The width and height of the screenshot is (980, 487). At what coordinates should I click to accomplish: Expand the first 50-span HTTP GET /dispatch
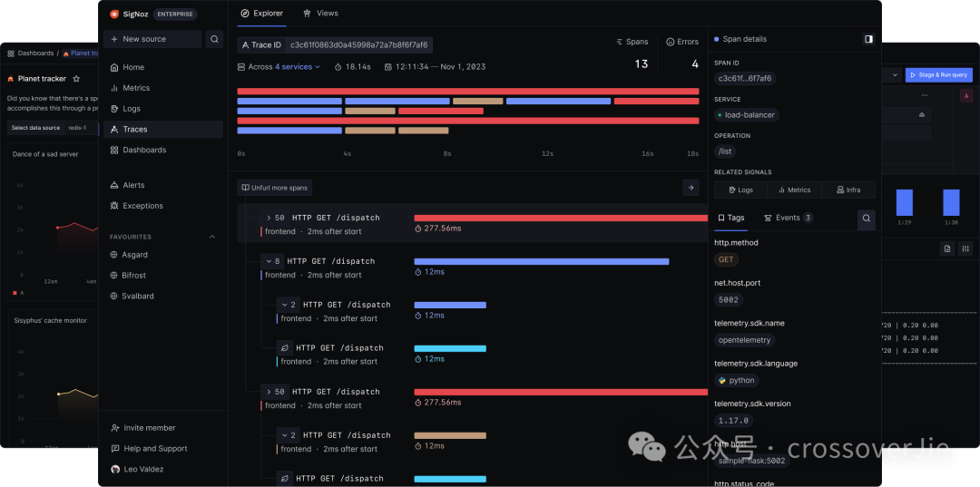269,218
